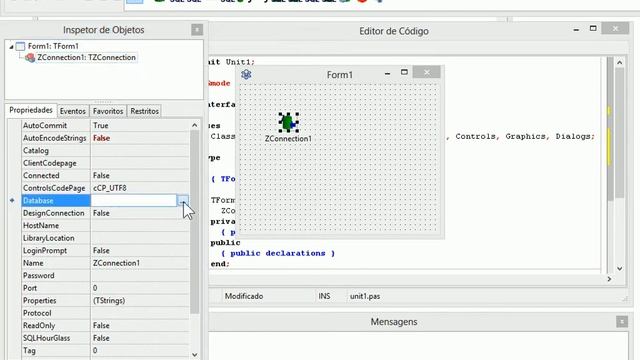The image size is (640, 360).
Task: Click the Form1 window title icon
Action: coord(246,74)
